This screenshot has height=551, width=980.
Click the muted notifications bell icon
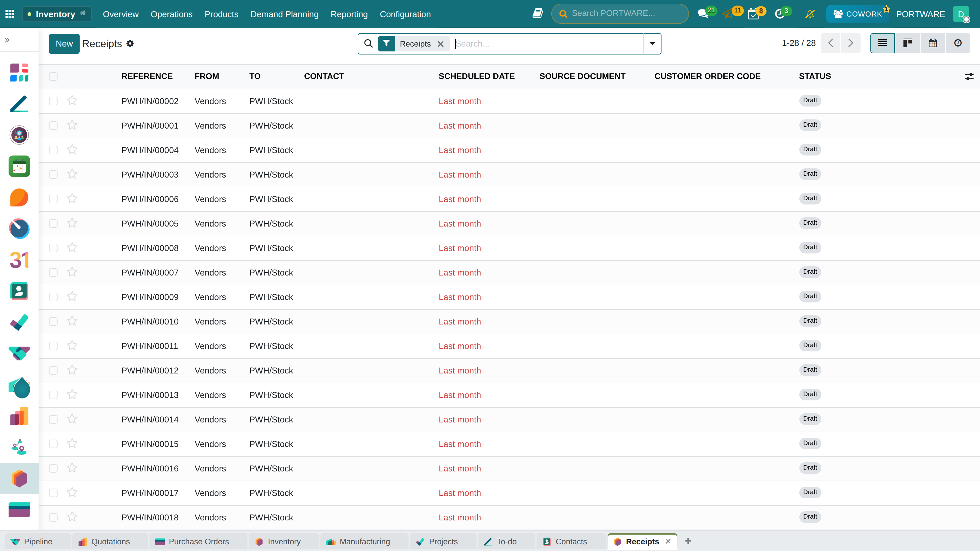[x=810, y=14]
